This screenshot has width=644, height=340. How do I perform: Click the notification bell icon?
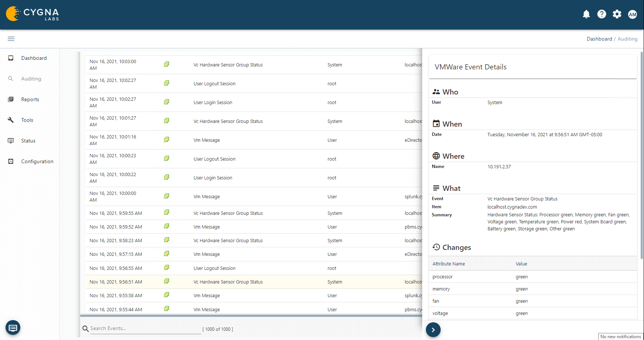[x=586, y=14]
